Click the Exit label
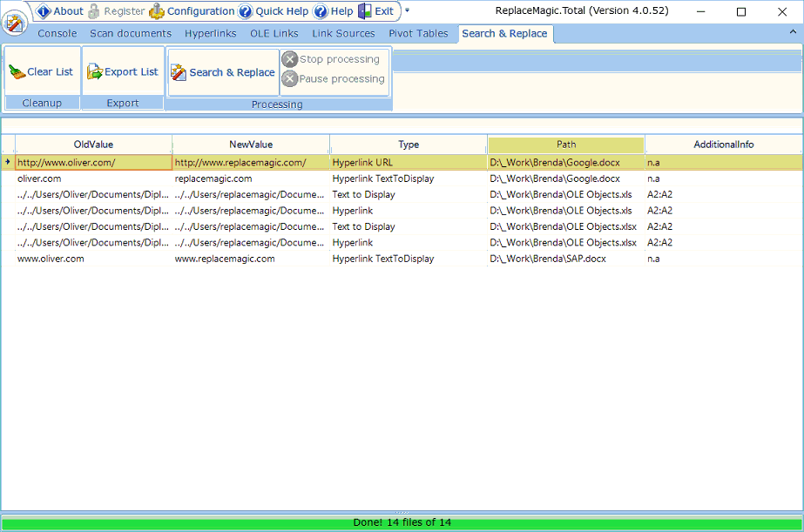The height and width of the screenshot is (532, 804). pyautogui.click(x=384, y=11)
